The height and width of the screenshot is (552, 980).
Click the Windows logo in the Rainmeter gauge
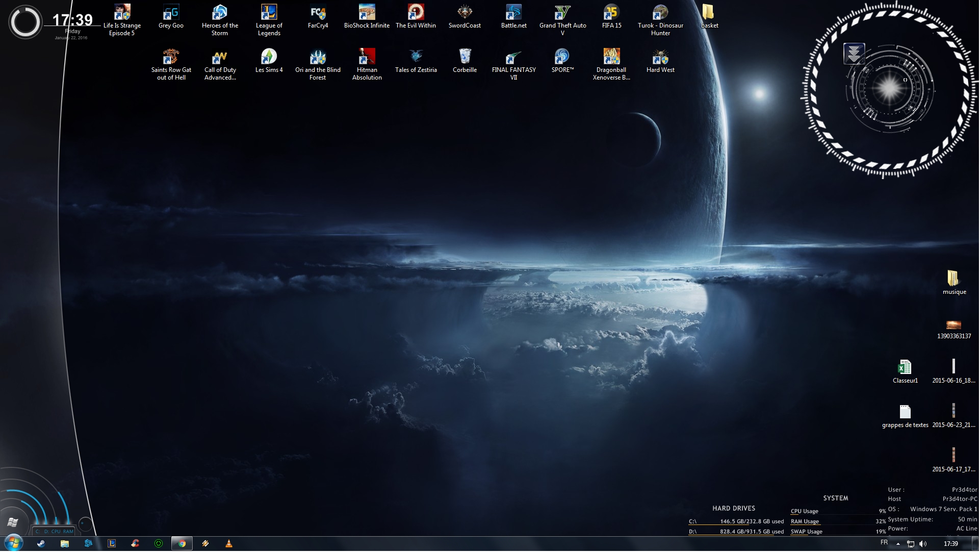coord(13,523)
